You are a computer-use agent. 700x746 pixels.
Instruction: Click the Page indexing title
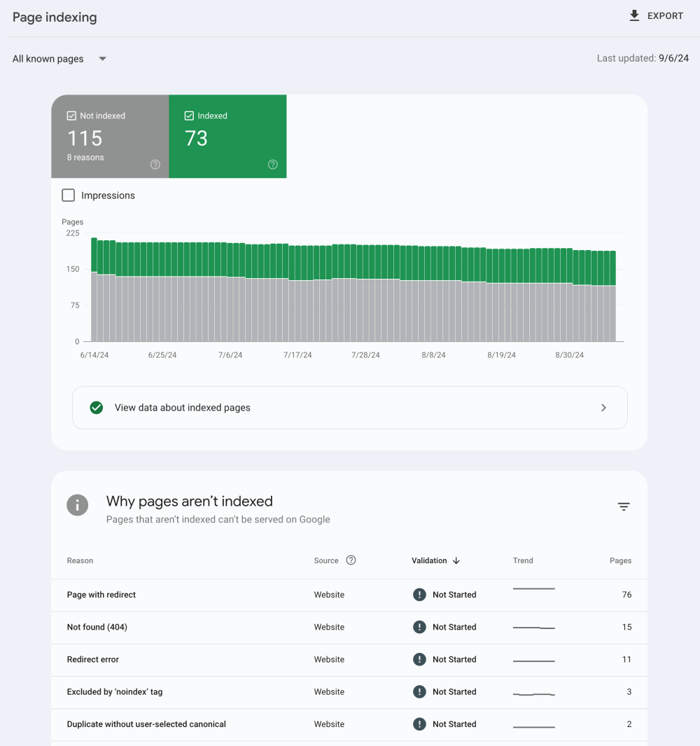point(55,18)
